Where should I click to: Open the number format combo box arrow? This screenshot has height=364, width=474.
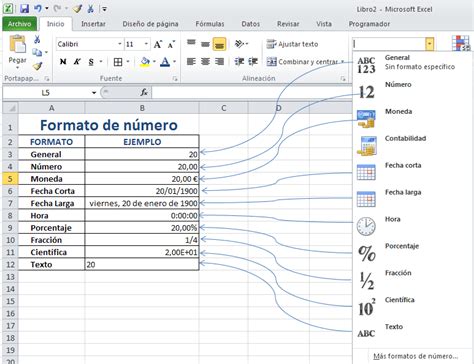(430, 44)
